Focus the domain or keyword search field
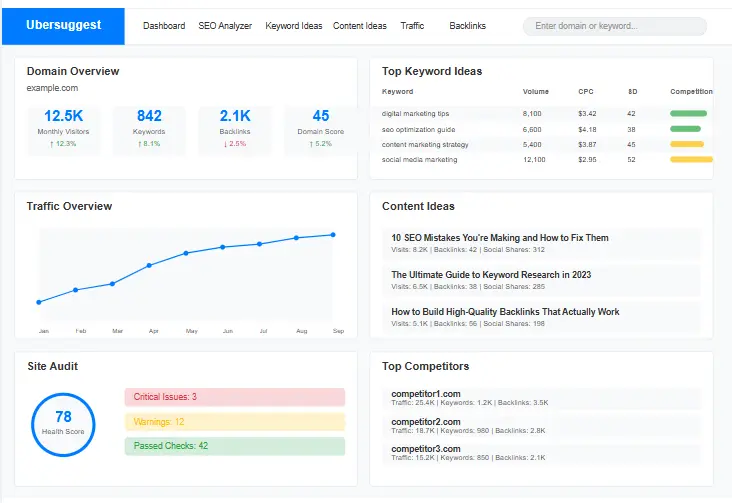Viewport: 732px width, 503px height. pyautogui.click(x=614, y=26)
